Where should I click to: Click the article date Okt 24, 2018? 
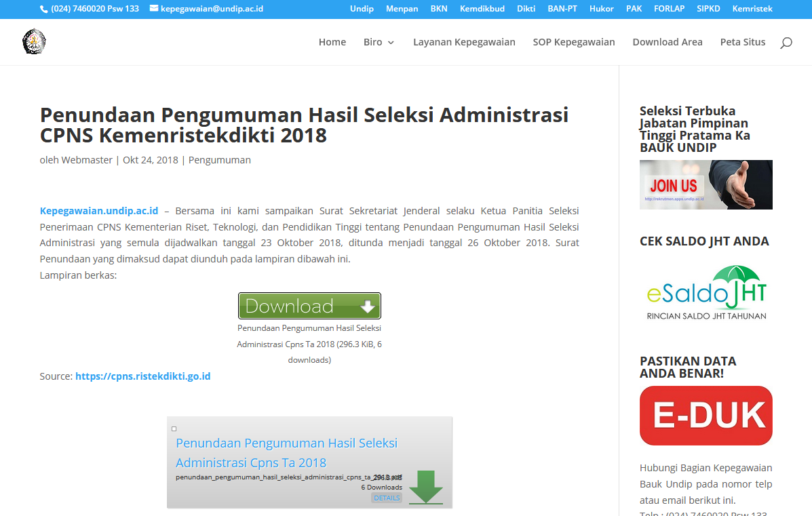click(150, 160)
